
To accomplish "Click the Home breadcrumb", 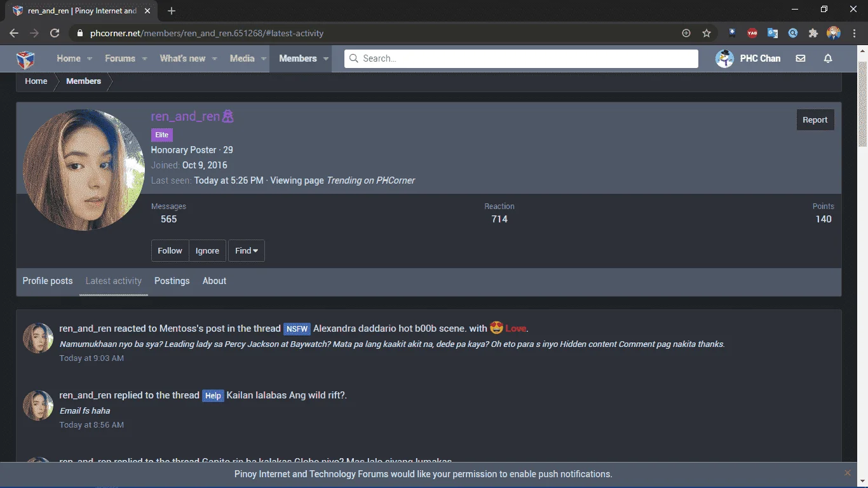I will click(36, 81).
